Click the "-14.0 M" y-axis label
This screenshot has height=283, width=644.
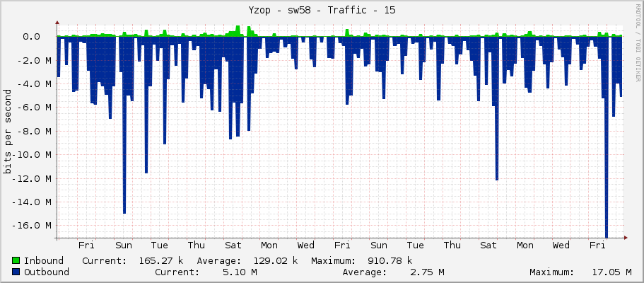(31, 202)
